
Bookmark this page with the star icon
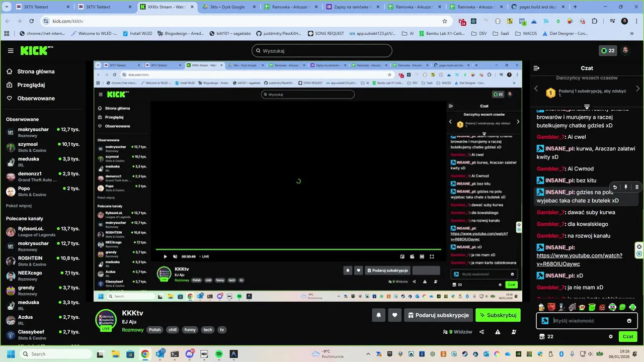[x=445, y=21]
